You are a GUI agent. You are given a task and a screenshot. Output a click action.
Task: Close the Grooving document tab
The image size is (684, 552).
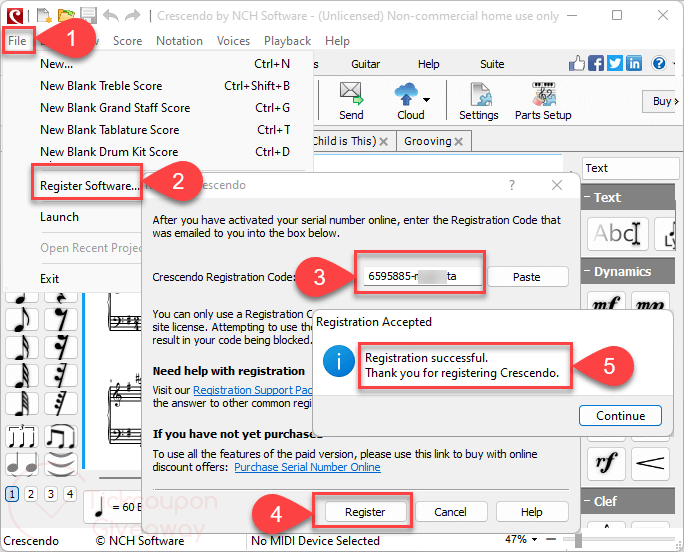pos(458,142)
